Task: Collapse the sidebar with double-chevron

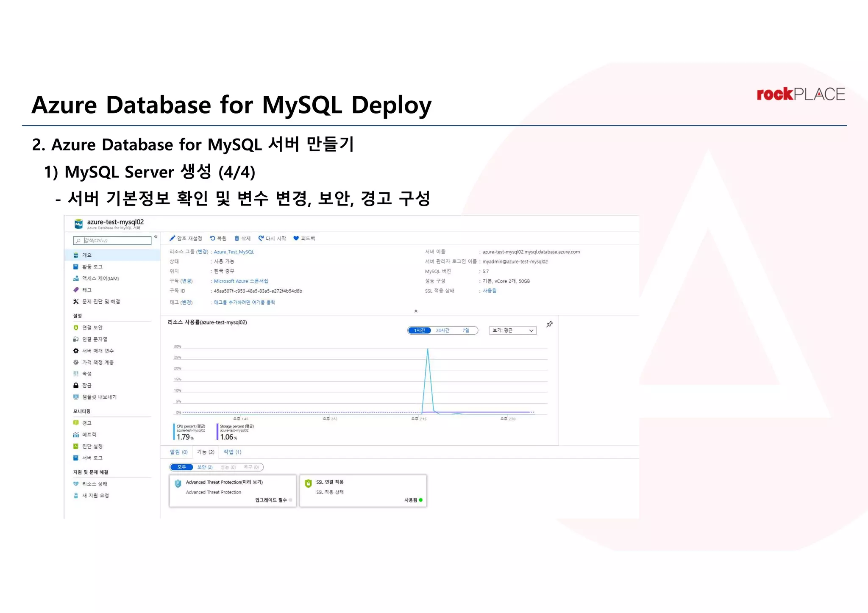Action: point(156,237)
